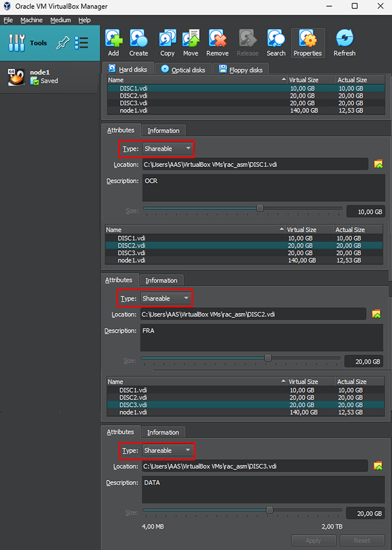Viewport: 392px width, 550px height.
Task: Select the Tools wrench-and-screwdriver icon
Action: point(16,43)
